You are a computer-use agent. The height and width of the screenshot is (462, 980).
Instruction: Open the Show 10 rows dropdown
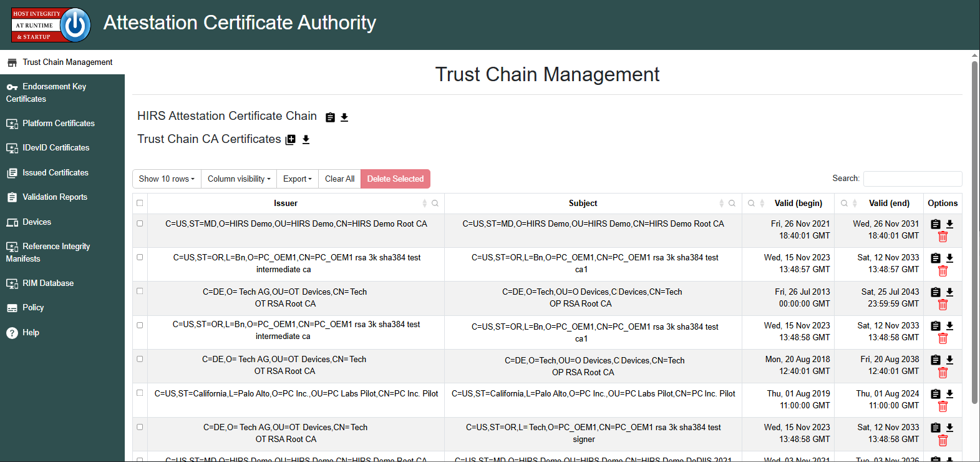point(167,179)
